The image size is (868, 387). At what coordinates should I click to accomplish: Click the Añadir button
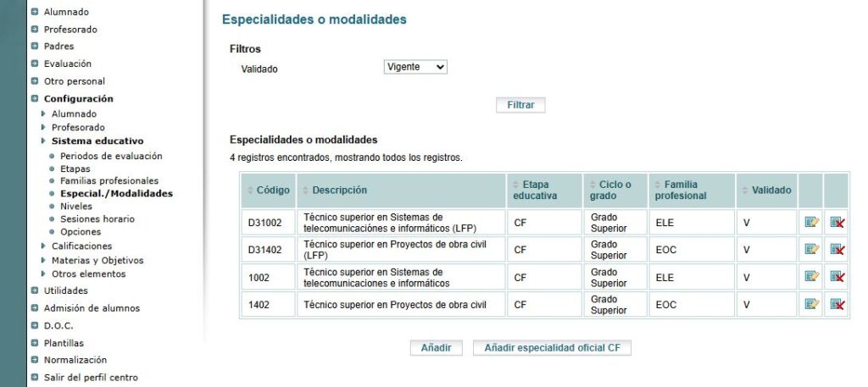tap(437, 348)
